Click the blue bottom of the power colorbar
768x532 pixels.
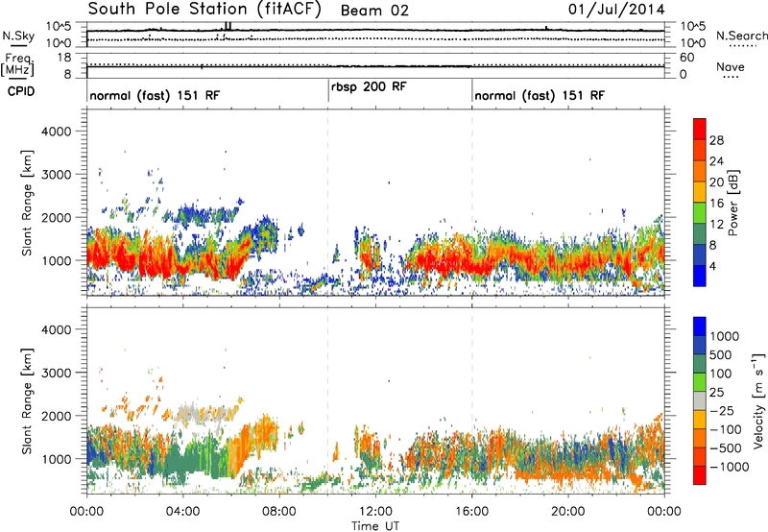click(700, 277)
